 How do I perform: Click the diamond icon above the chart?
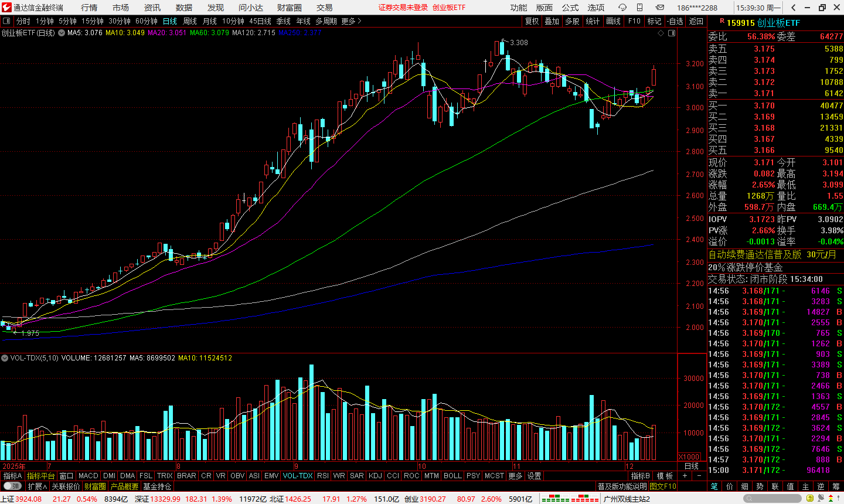661,33
